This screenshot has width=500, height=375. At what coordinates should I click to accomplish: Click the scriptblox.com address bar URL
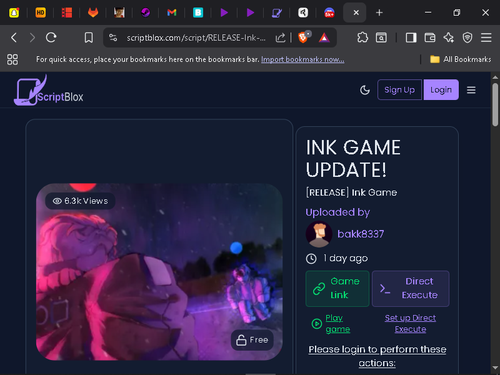(196, 38)
